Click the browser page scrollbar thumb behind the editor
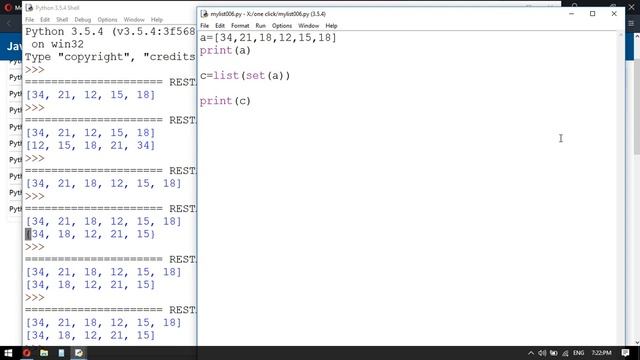This screenshot has width=640, height=360. 637,106
